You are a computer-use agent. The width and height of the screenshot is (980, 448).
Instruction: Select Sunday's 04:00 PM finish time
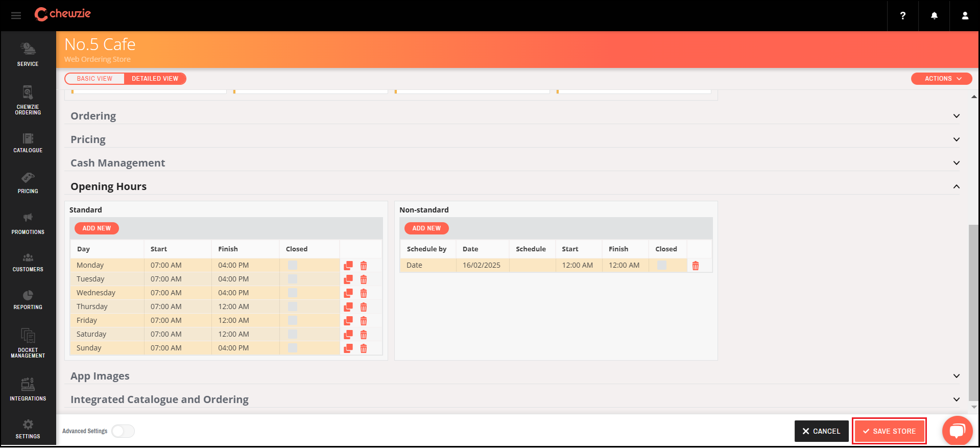coord(245,348)
